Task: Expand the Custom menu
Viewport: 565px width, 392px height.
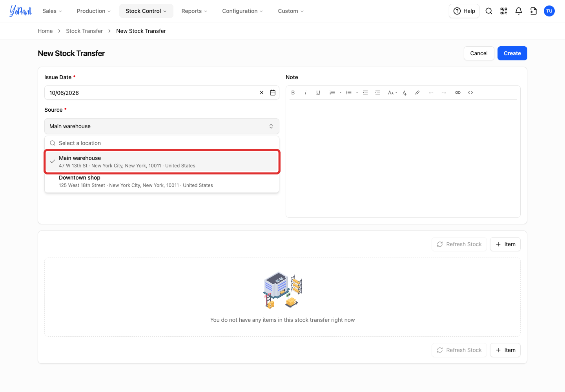Action: click(291, 11)
